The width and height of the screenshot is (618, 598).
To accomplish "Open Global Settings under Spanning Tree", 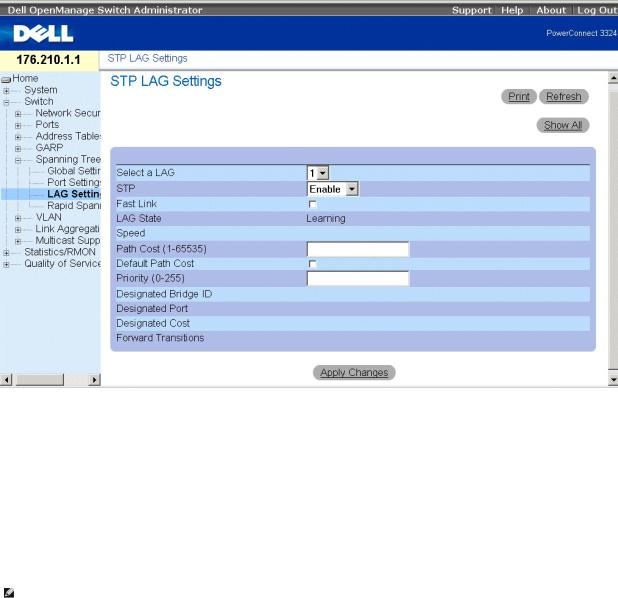I will click(x=74, y=171).
